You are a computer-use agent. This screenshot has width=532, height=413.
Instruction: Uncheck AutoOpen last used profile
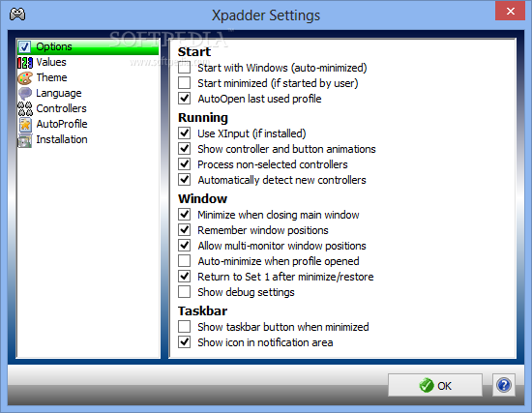184,99
